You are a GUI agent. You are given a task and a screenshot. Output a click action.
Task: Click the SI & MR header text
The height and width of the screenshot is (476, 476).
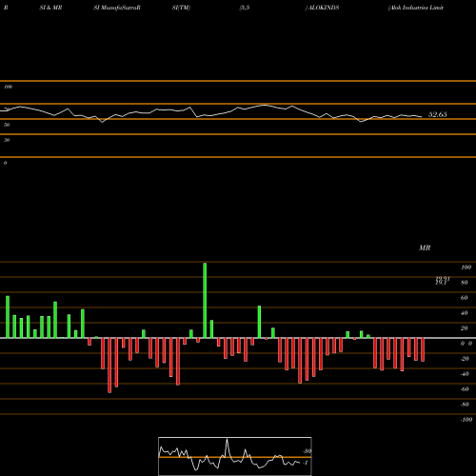(x=50, y=8)
